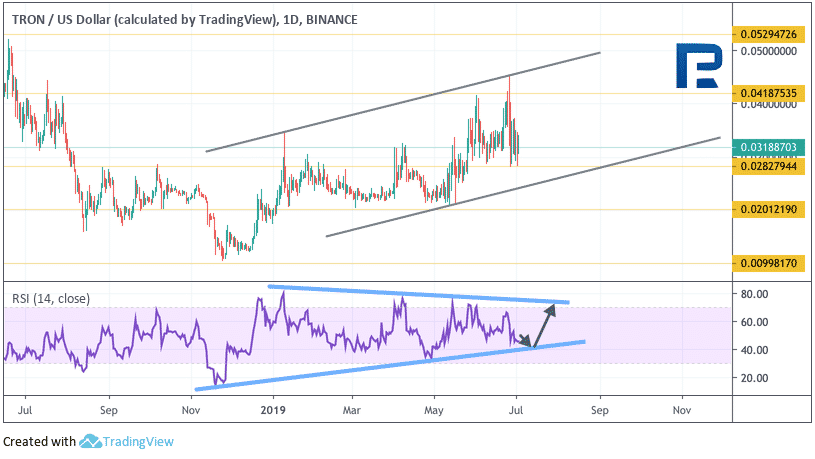Click the upward black arrow in RSI
The height and width of the screenshot is (459, 815).
click(544, 325)
